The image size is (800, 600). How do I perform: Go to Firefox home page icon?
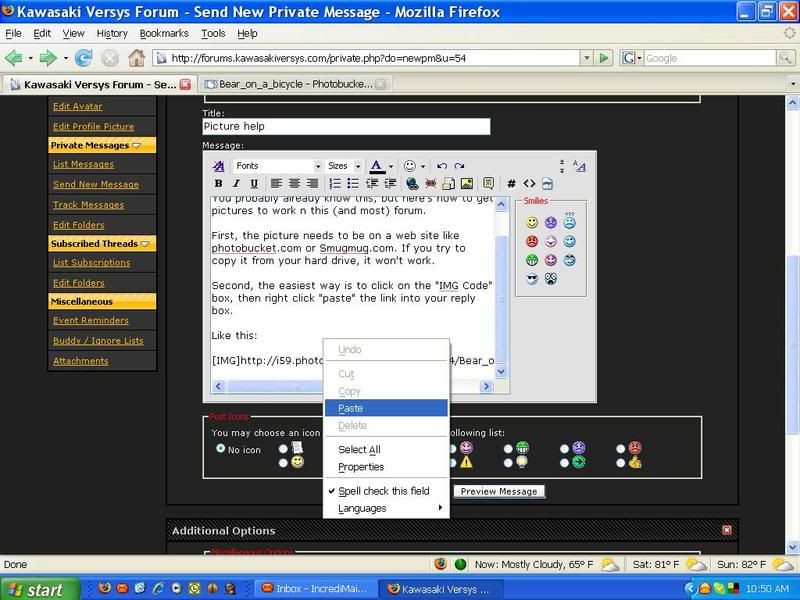[136, 58]
